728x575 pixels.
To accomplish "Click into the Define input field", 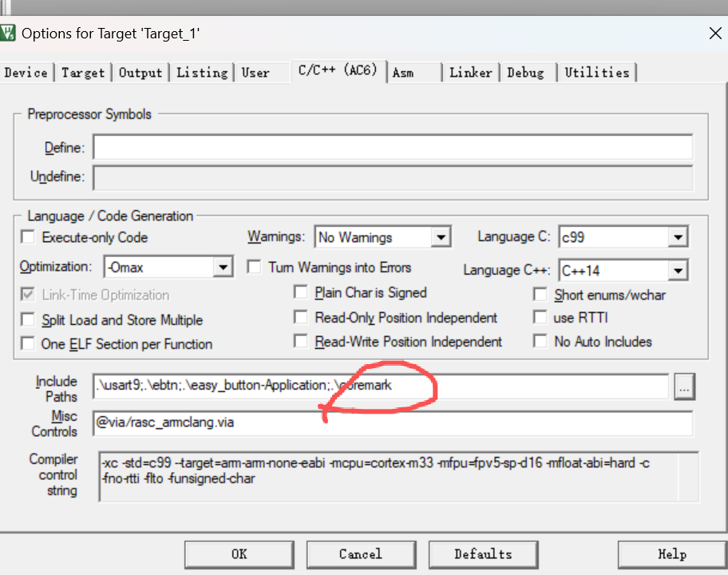I will [x=393, y=147].
